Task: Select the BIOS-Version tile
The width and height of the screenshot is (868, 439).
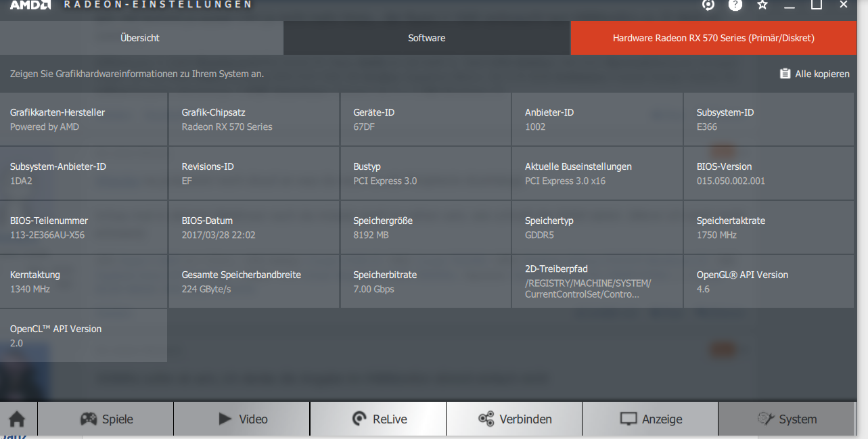Action: (x=769, y=173)
